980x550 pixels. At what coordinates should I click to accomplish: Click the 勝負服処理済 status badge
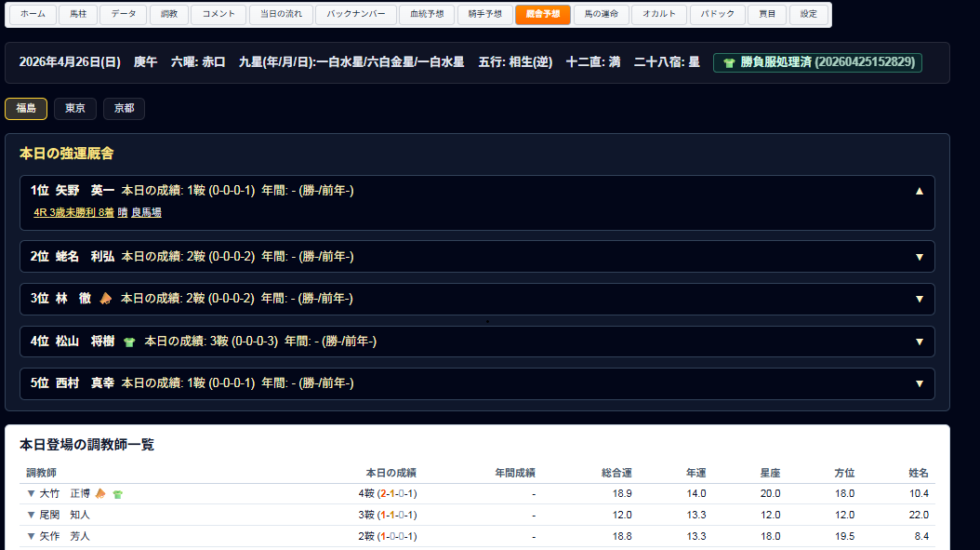point(817,62)
